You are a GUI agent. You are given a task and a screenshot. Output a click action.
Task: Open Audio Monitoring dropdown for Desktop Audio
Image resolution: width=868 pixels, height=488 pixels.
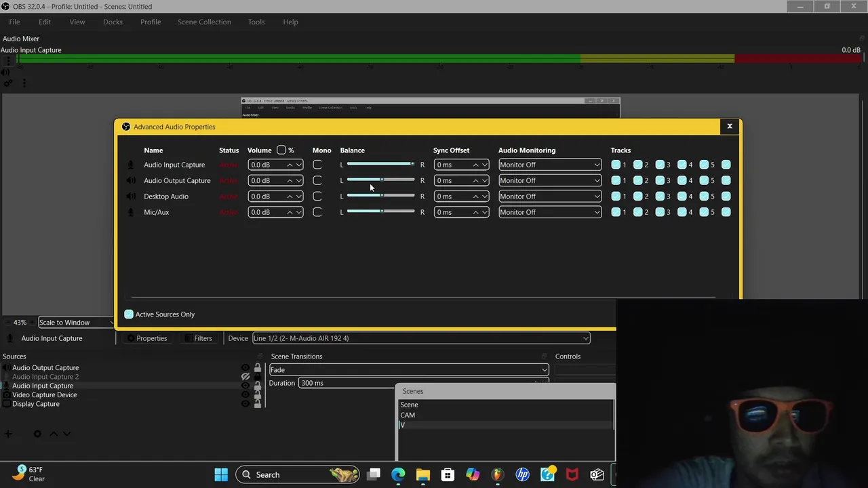[550, 197]
